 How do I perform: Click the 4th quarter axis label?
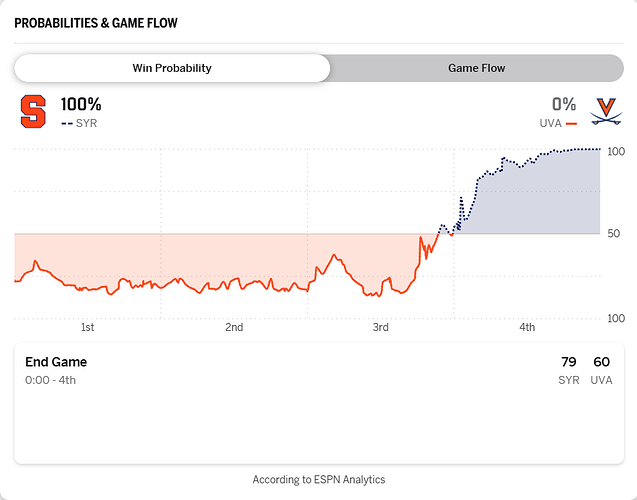[x=527, y=327]
